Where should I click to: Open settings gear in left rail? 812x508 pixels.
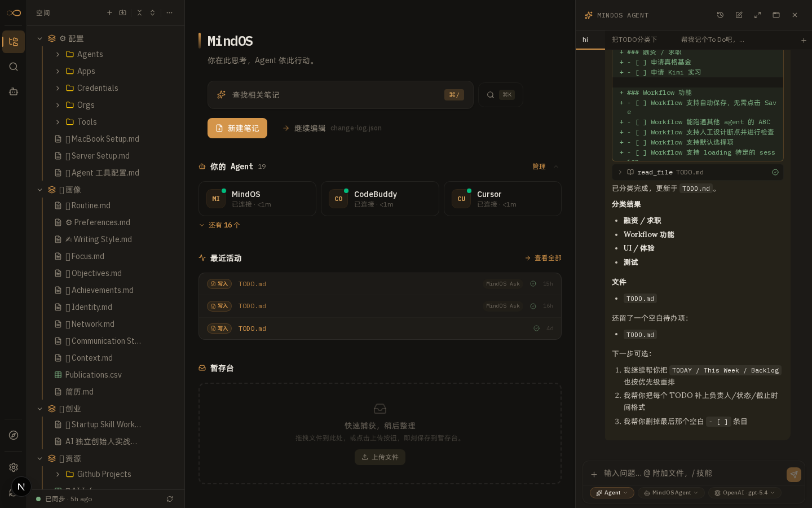[x=14, y=467]
